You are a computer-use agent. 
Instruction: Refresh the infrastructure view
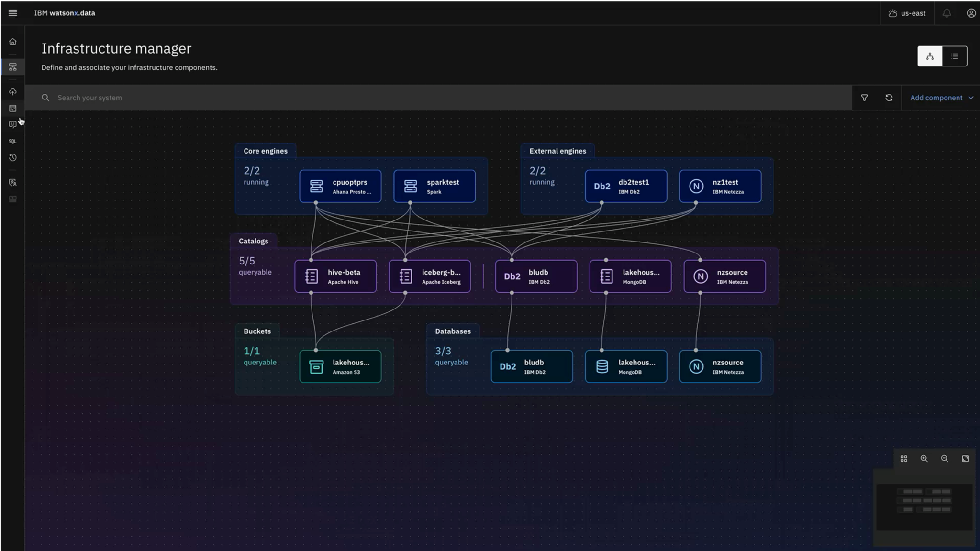click(x=889, y=98)
